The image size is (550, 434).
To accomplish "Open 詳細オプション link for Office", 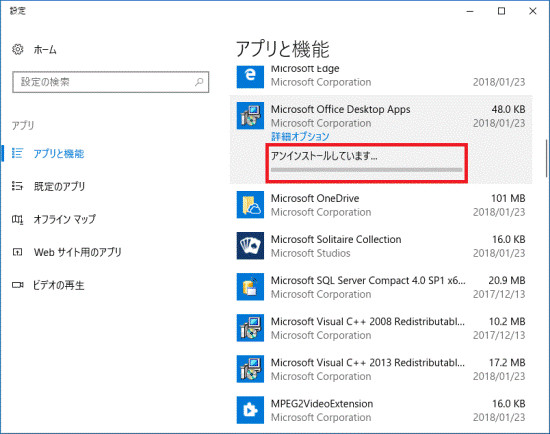I will click(300, 136).
